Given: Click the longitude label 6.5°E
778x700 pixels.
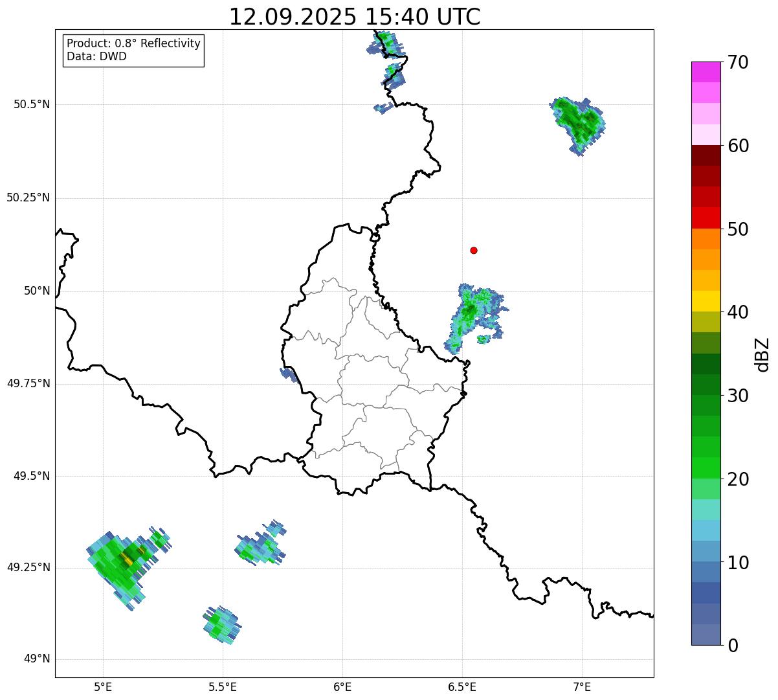Looking at the screenshot, I should [462, 686].
